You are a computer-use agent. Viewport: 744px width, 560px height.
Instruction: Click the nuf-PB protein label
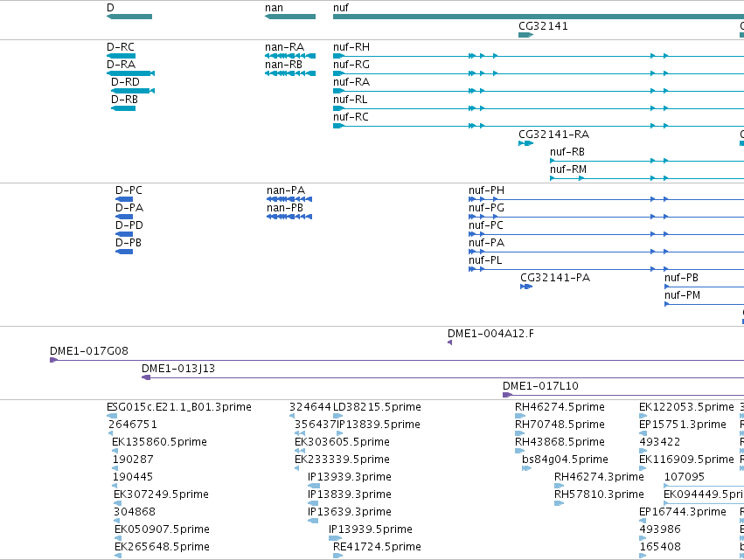coord(681,278)
